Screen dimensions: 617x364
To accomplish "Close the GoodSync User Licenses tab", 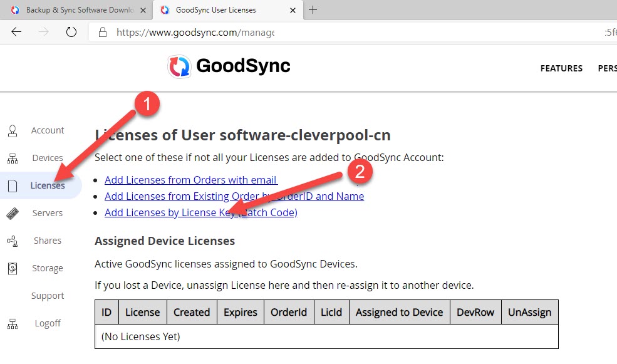I will [293, 10].
